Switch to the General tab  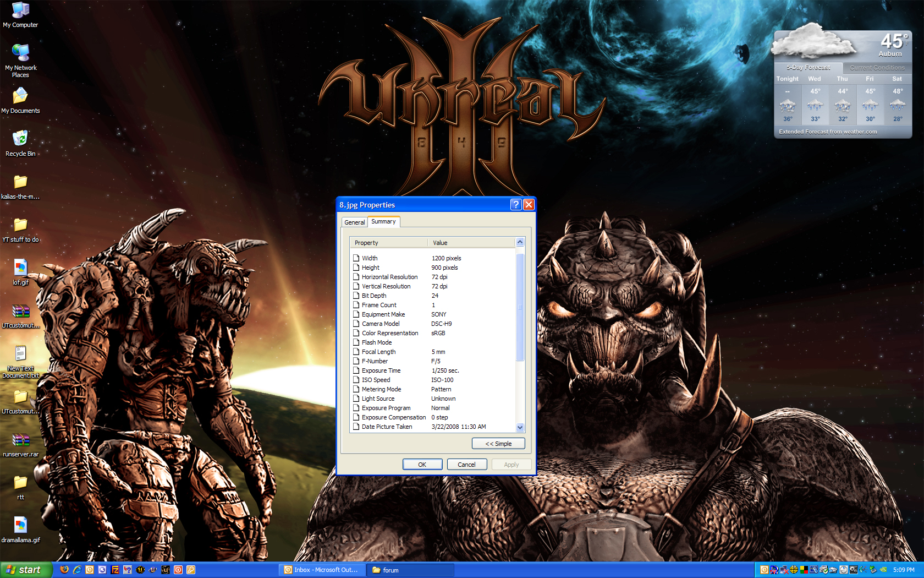(354, 222)
